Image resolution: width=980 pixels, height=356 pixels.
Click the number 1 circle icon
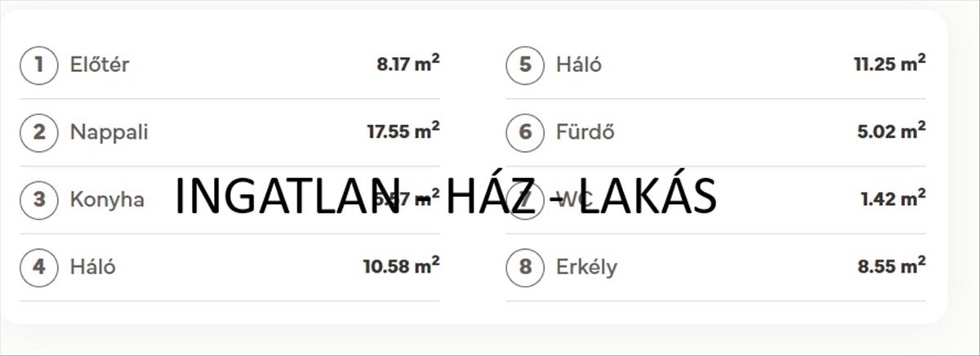coord(39,65)
